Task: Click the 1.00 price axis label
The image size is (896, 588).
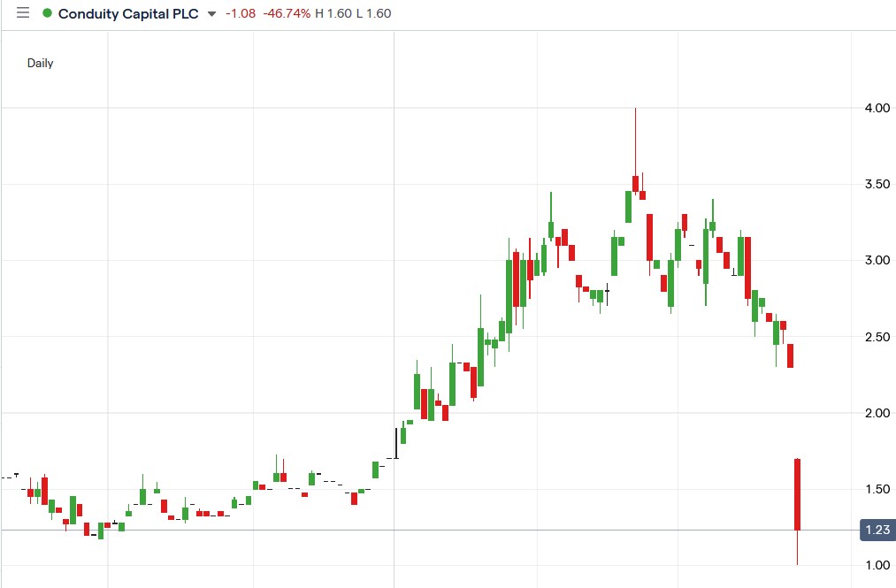Action: 877,565
